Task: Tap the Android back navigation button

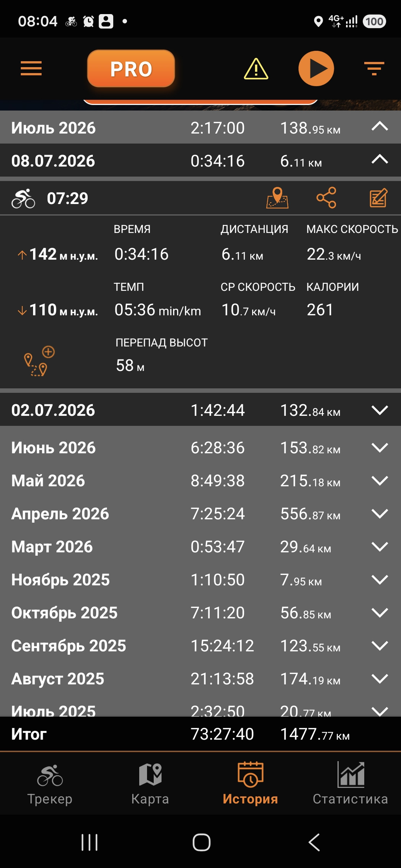Action: [314, 842]
